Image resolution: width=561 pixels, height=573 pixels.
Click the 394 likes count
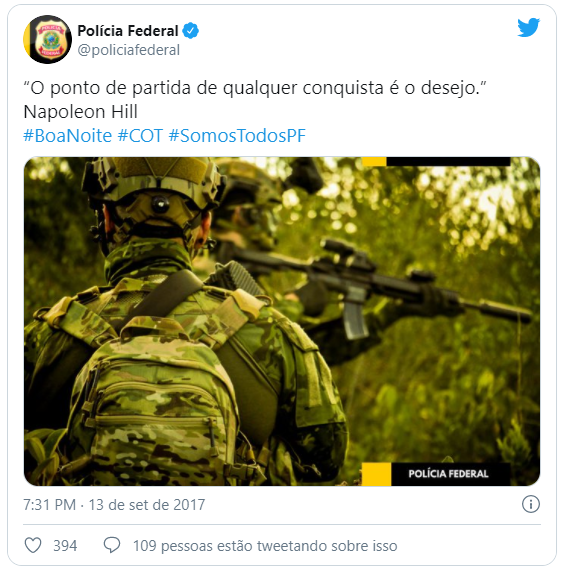click(65, 546)
